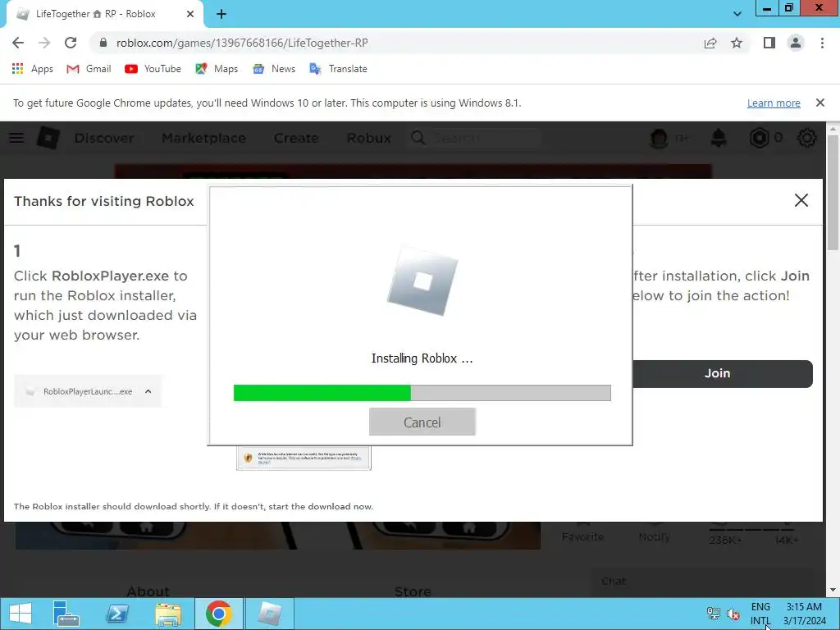840x630 pixels.
Task: Close the Thanks for visiting Roblox dialog
Action: tap(801, 200)
